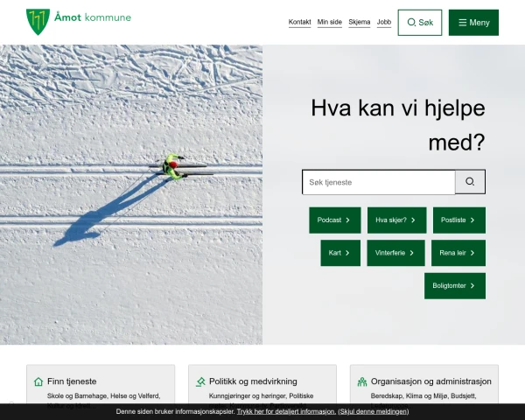525x420 pixels.
Task: Open the Skjema link
Action: tap(360, 22)
